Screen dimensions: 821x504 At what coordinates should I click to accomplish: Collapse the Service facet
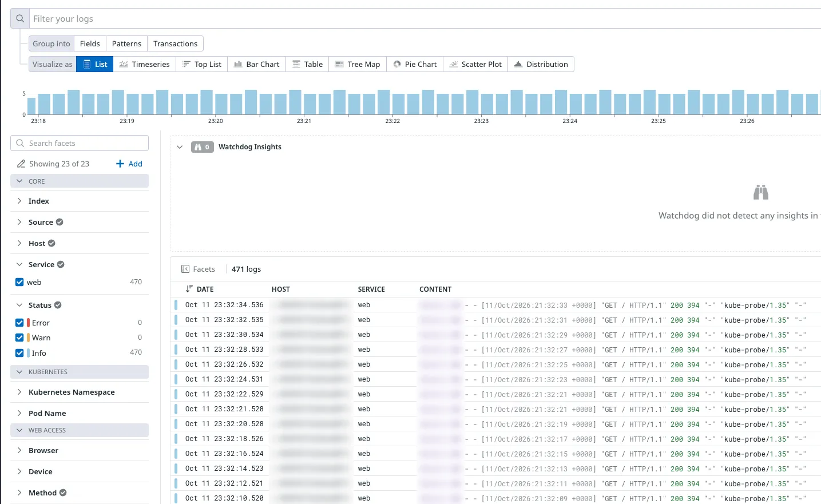19,264
